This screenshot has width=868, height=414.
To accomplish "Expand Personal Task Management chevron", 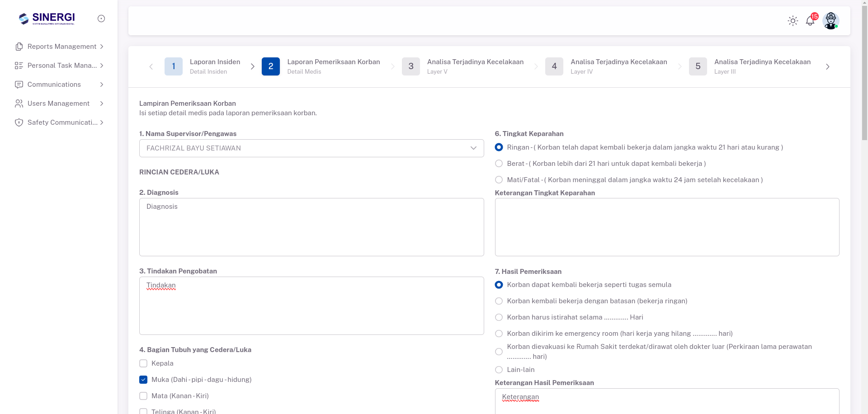I will (102, 66).
